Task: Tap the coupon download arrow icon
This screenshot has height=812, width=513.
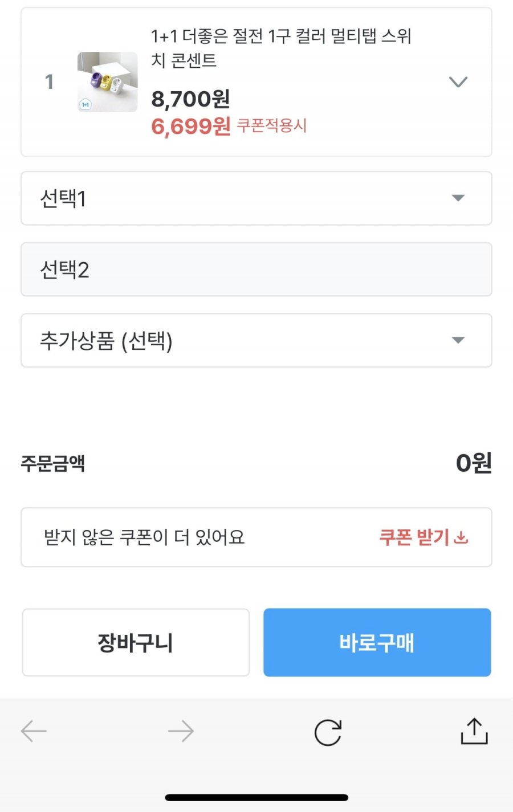Action: [462, 537]
